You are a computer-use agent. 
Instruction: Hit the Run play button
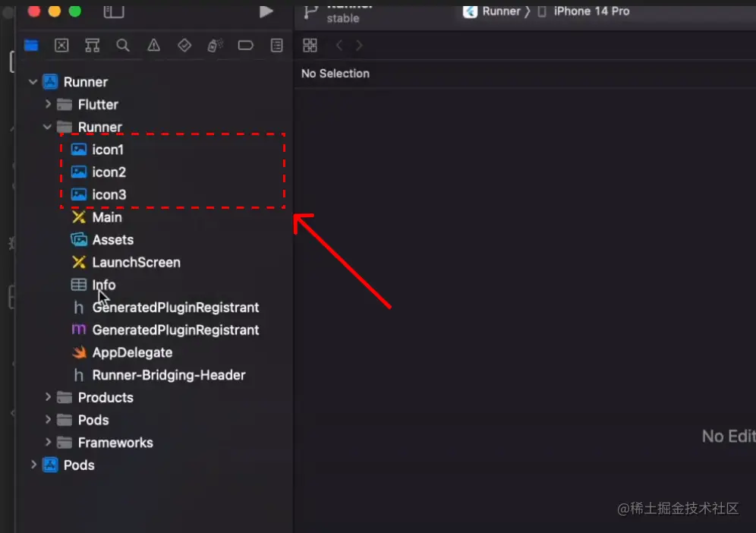click(266, 11)
